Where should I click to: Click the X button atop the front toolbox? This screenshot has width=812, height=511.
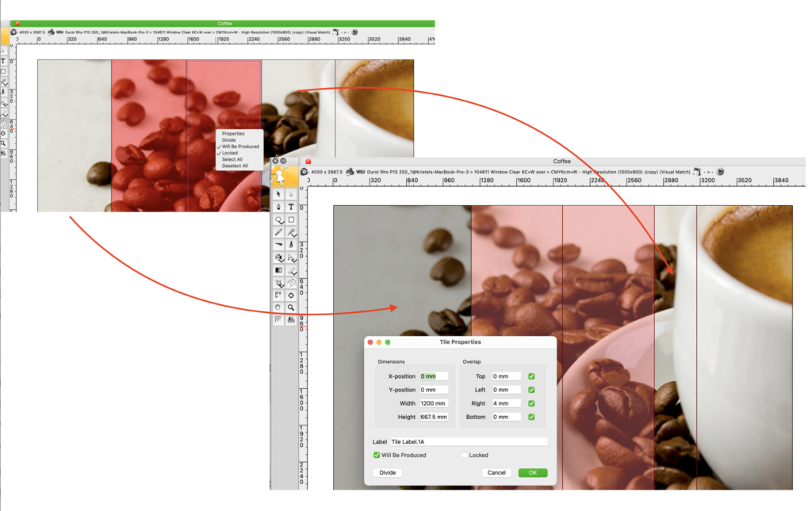(x=275, y=161)
